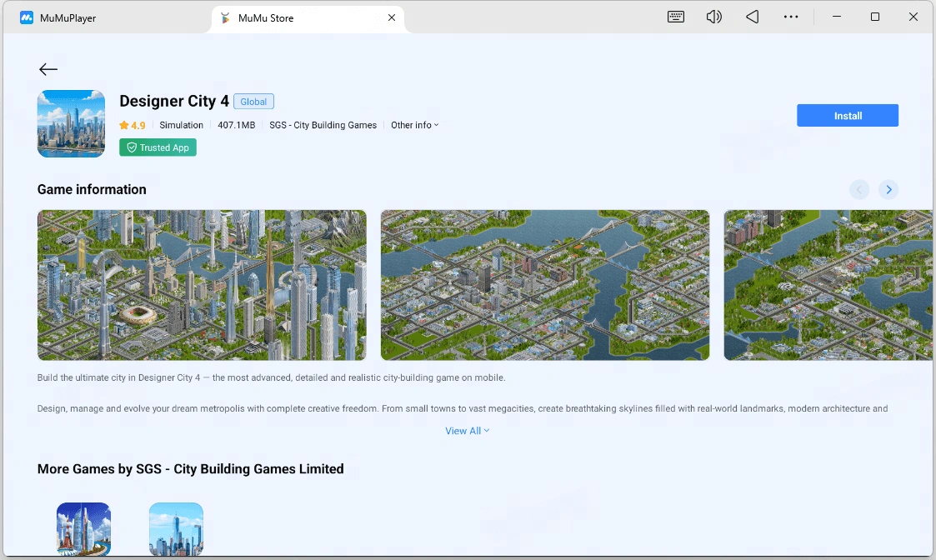This screenshot has width=936, height=560.
Task: Show previous screenshots with left chevron
Action: [859, 190]
